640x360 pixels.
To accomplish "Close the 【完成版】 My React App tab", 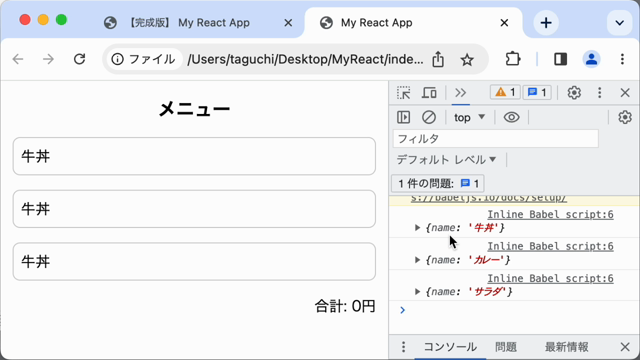I will coord(288,23).
